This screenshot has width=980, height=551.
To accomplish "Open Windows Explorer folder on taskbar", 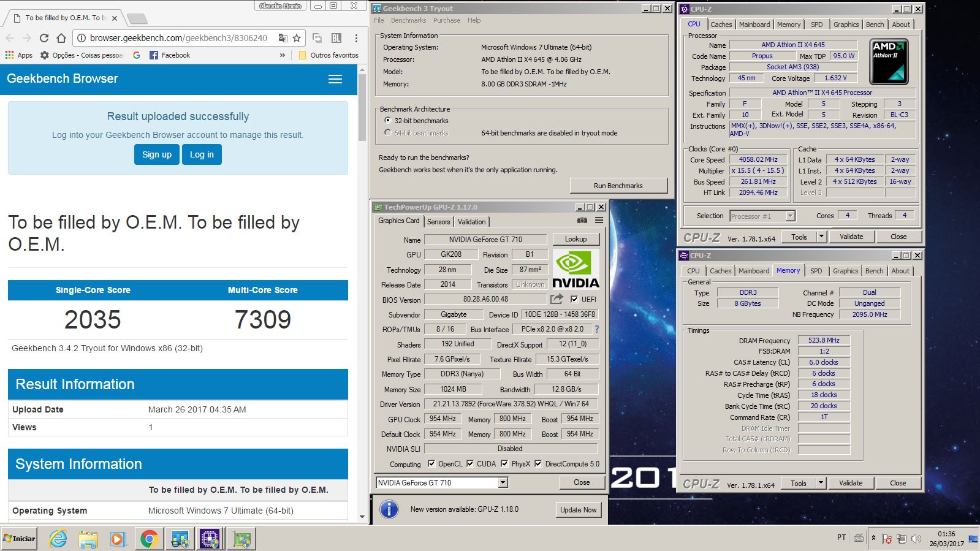I will (x=88, y=539).
